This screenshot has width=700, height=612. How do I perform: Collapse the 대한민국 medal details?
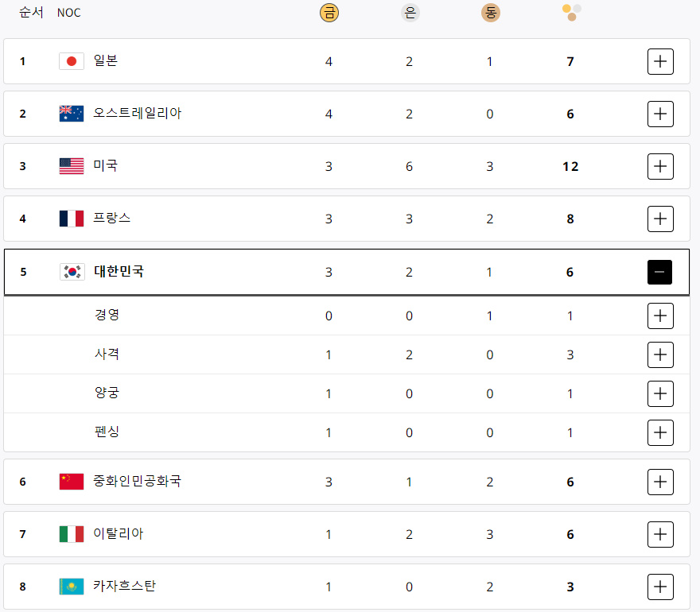660,272
